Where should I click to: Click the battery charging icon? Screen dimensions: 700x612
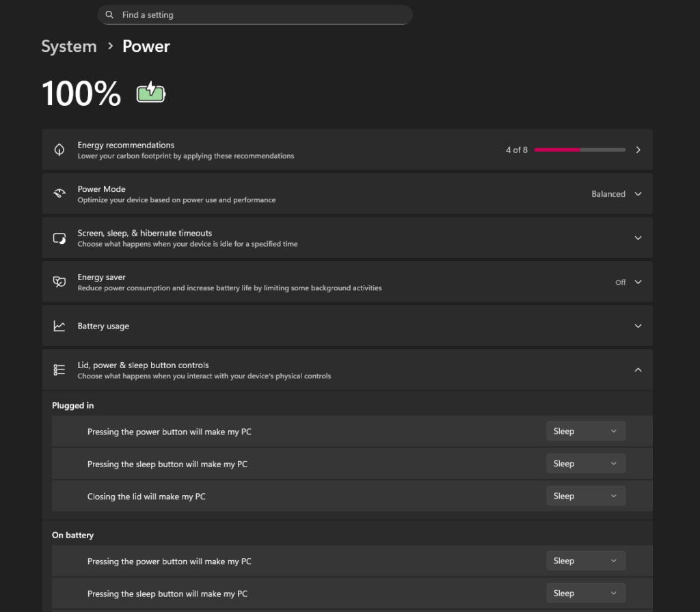click(x=151, y=93)
